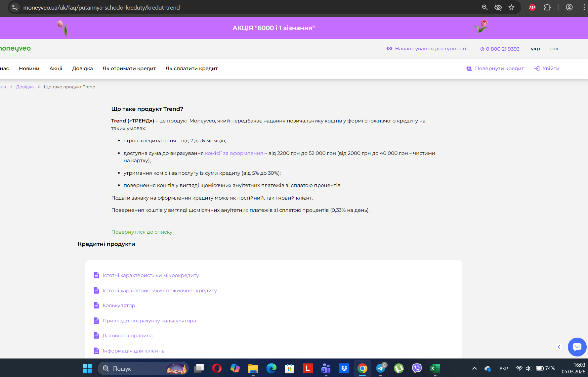
Task: Open Microsoft Store from taskbar
Action: tap(290, 368)
